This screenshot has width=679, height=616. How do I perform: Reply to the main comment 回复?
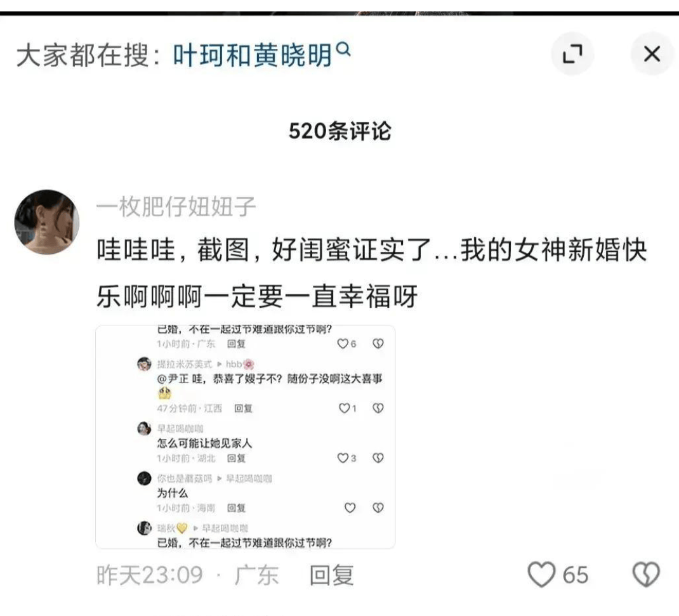[x=332, y=575]
